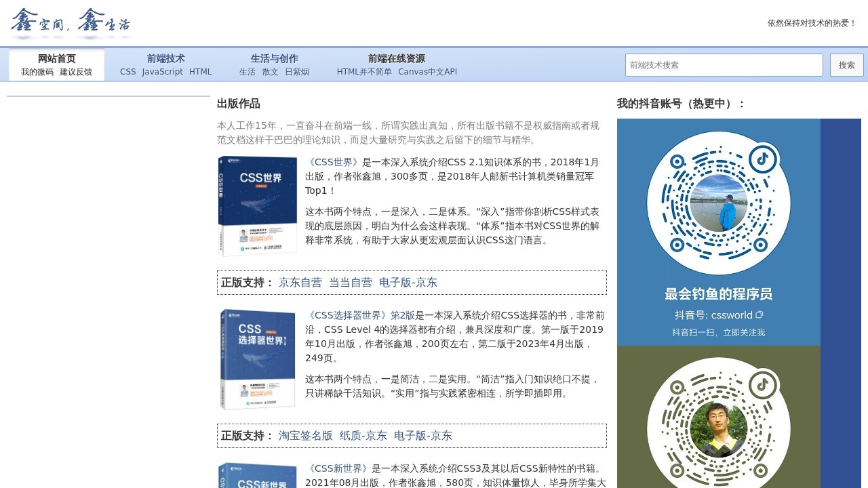The width and height of the screenshot is (868, 488).
Task: Open 淘宝签名版 purchase link
Action: 306,436
